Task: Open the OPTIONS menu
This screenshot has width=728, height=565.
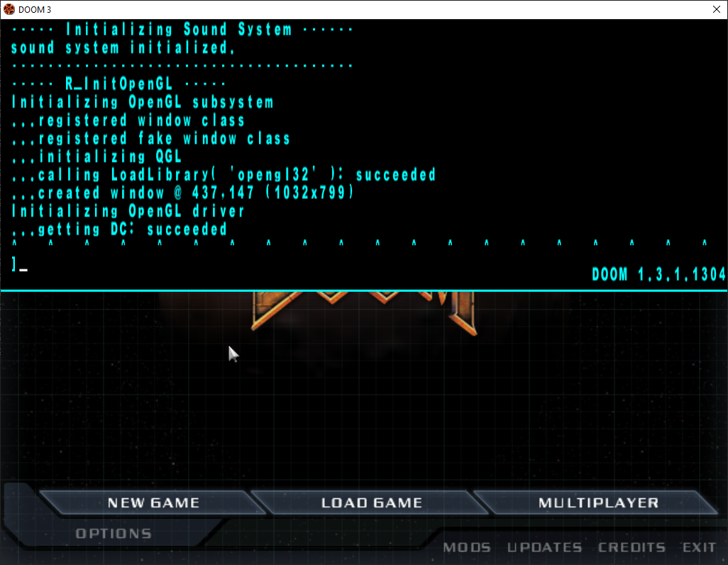Action: tap(115, 534)
